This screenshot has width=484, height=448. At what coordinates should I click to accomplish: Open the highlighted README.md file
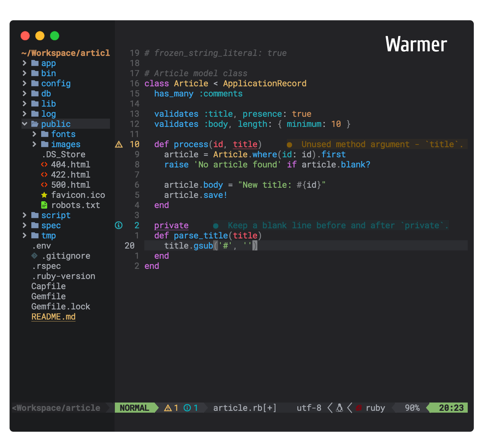coord(53,316)
